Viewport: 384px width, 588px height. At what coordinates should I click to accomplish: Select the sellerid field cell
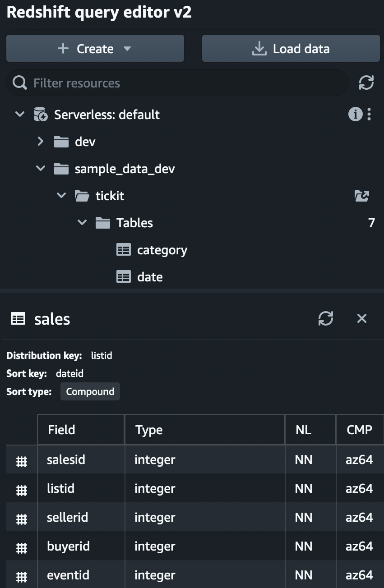pos(81,517)
